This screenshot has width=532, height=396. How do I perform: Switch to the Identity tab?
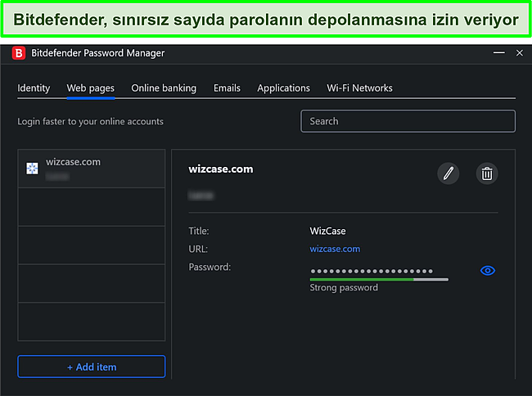coord(34,88)
